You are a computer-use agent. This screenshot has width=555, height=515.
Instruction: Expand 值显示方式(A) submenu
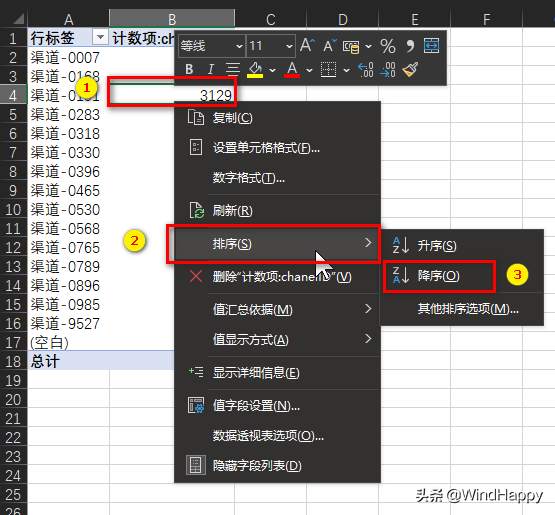click(278, 340)
